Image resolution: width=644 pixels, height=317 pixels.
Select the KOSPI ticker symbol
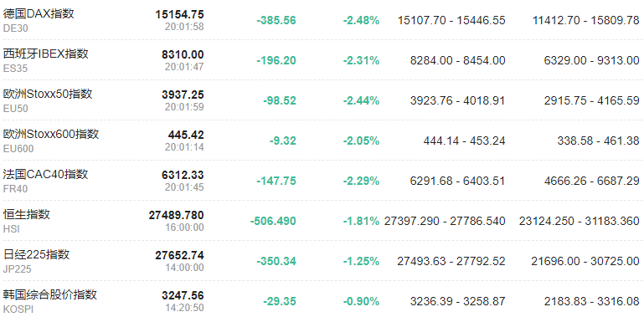point(18,309)
